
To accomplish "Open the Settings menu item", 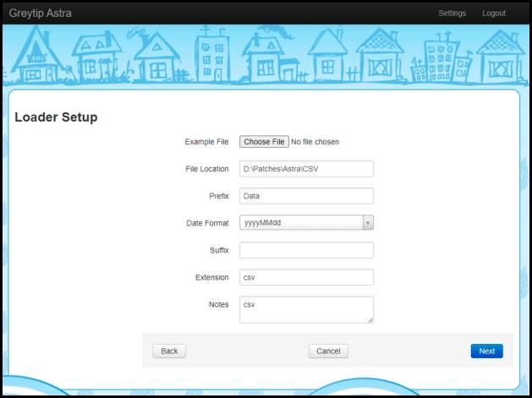I will [452, 14].
